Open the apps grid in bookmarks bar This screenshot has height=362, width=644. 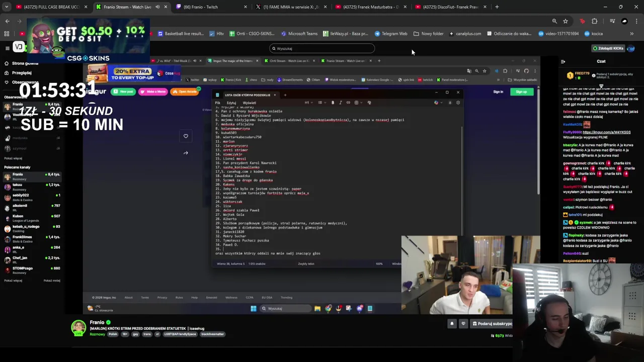click(7, 34)
